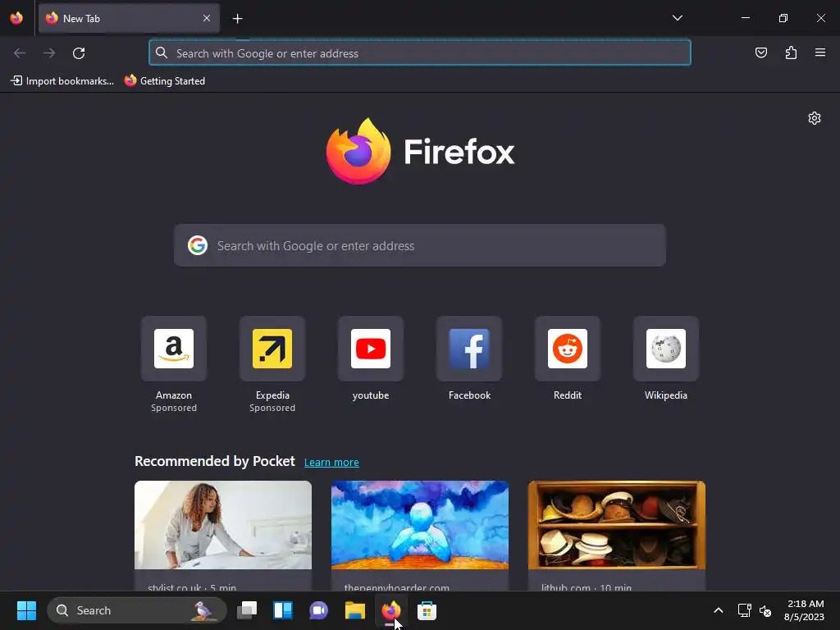Click Import bookmarks… in bookmarks toolbar
Viewport: 840px width, 630px height.
pos(62,81)
